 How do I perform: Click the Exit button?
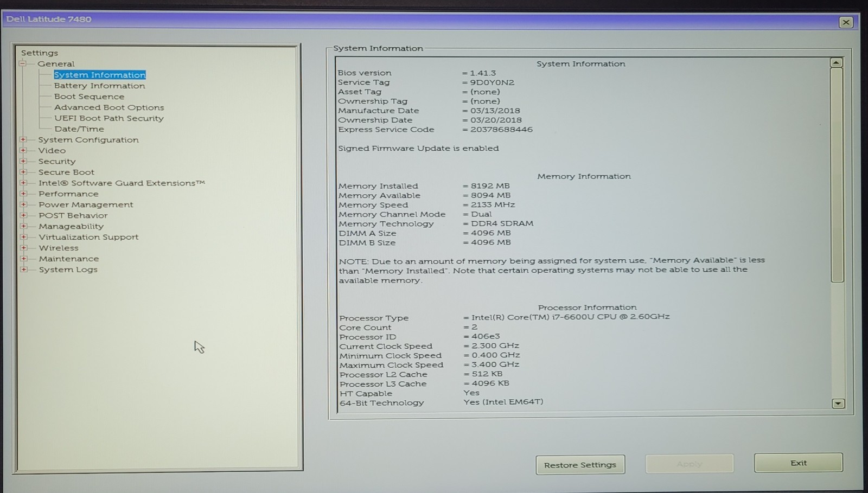[799, 463]
